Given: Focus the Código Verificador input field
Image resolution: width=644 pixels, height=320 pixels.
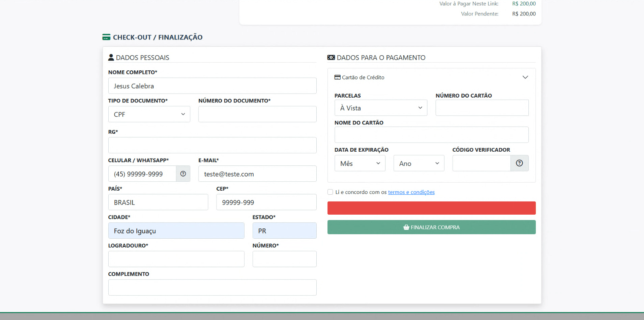Looking at the screenshot, I should coord(482,163).
